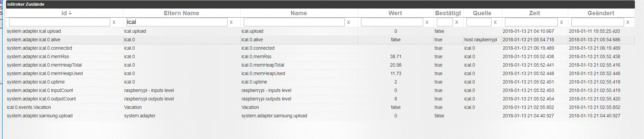Clear the Geändert column filter
This screenshot has width=644, height=139.
tap(628, 22)
